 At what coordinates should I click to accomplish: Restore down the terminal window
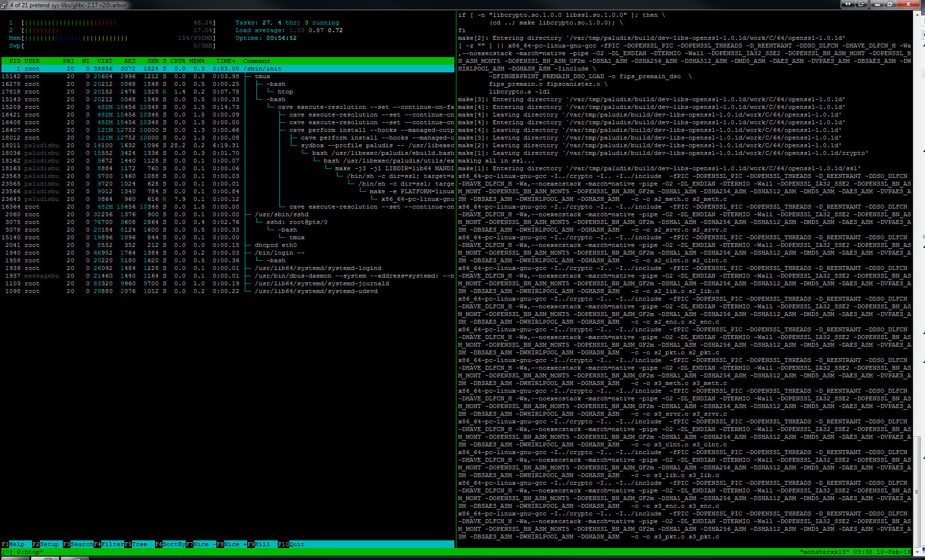(x=890, y=4)
